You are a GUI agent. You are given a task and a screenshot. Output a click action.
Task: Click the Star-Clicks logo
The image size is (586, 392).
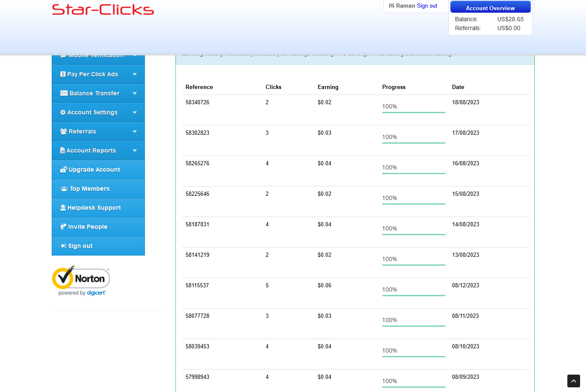click(103, 9)
